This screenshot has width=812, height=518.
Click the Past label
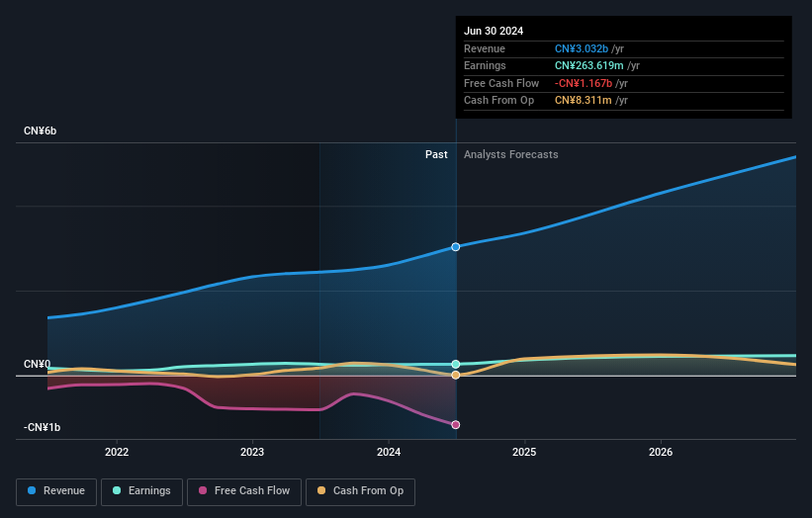coord(436,155)
